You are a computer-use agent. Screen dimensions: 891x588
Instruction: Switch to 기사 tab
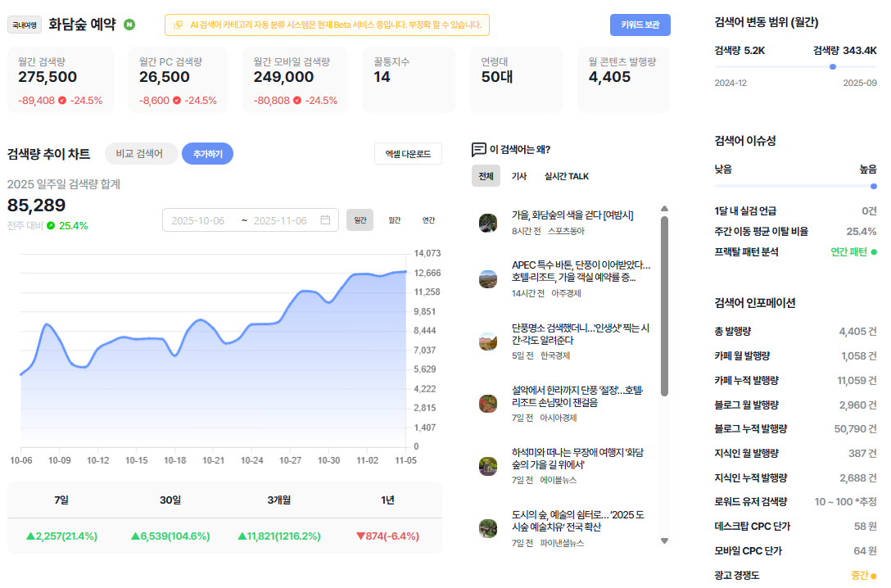pyautogui.click(x=519, y=176)
